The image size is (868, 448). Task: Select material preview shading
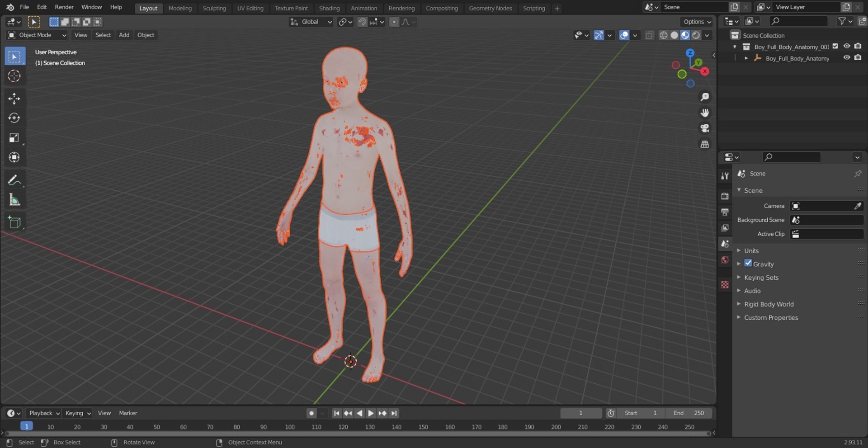click(x=685, y=35)
